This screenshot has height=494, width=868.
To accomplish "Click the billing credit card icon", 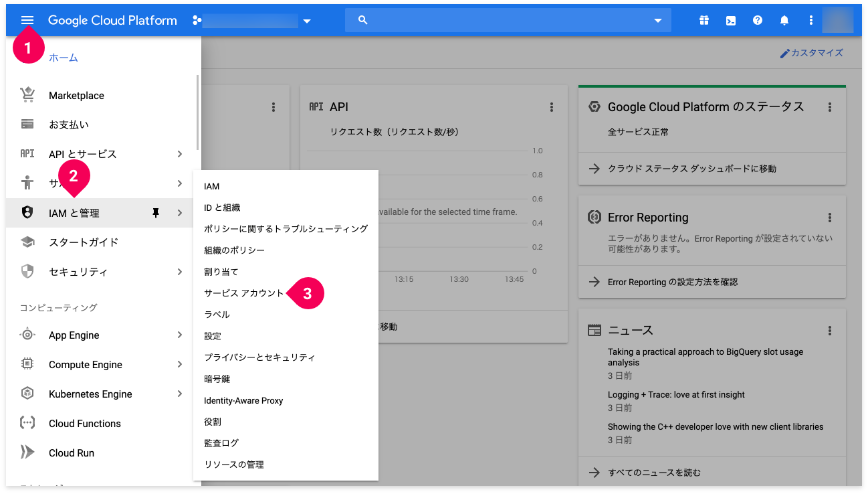I will coord(27,125).
